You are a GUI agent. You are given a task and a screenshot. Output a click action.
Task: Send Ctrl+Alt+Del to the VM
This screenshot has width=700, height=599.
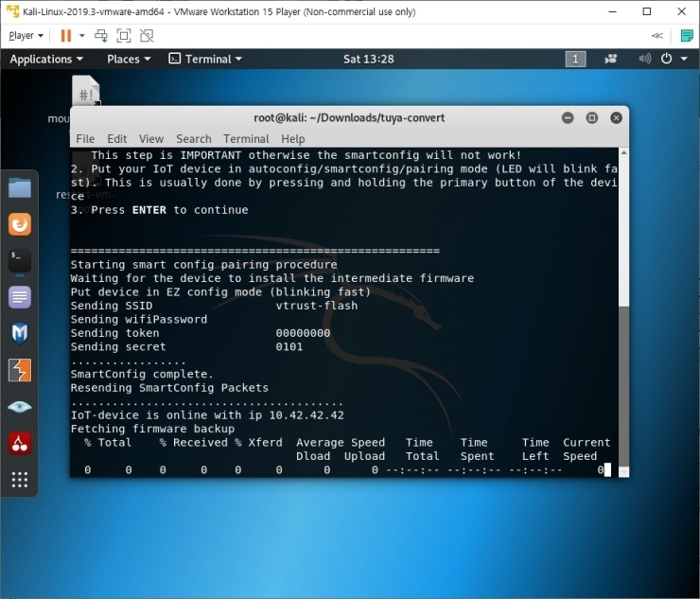click(x=101, y=36)
